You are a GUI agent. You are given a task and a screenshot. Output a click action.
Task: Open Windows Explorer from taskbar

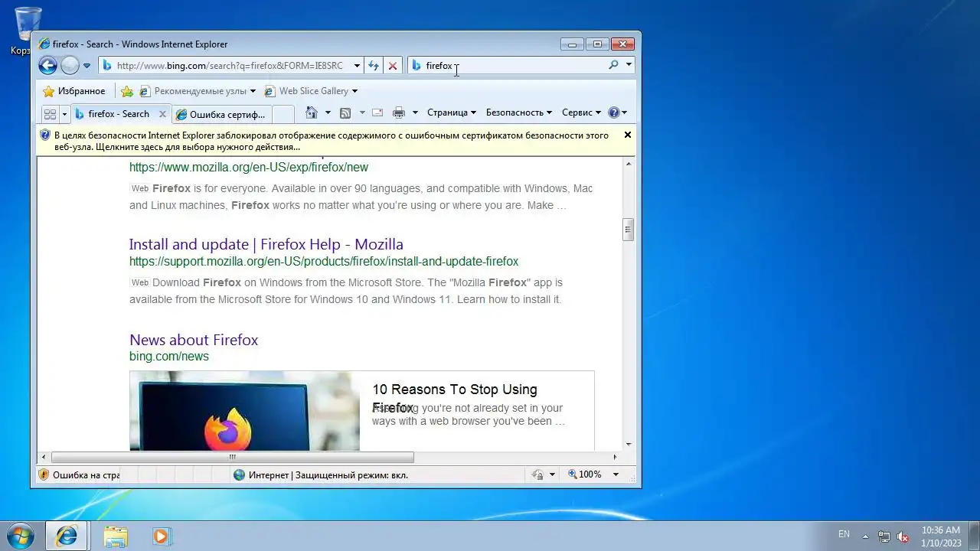point(116,536)
